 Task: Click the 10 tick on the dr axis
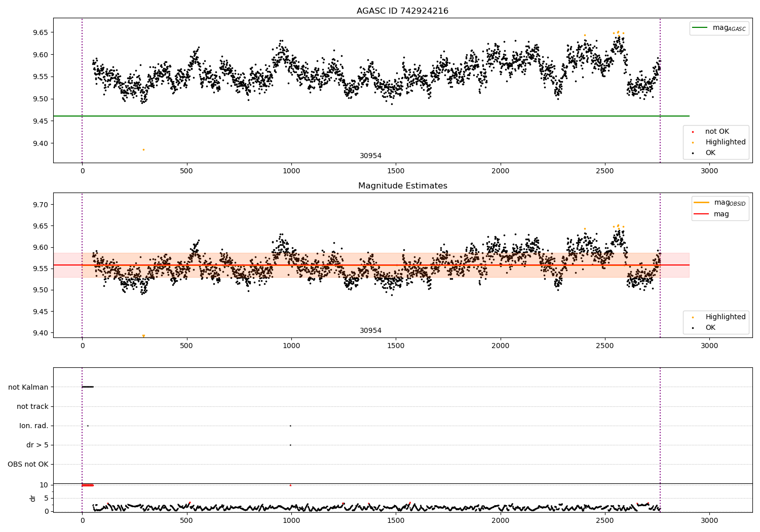pyautogui.click(x=44, y=485)
